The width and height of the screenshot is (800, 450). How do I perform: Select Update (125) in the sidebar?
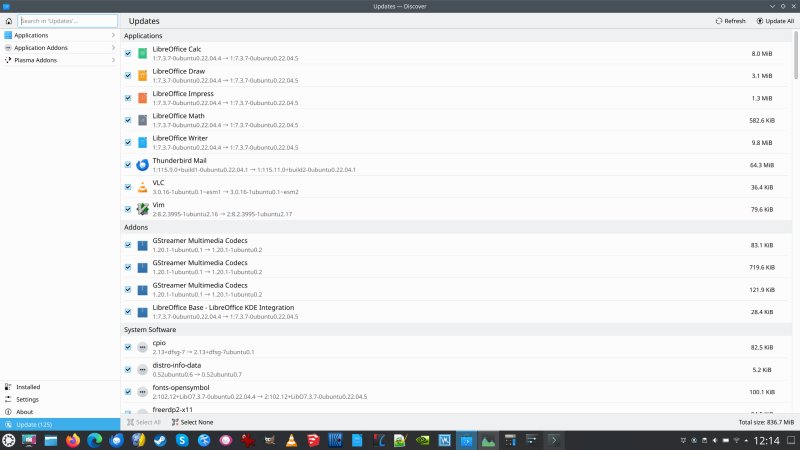(x=60, y=424)
